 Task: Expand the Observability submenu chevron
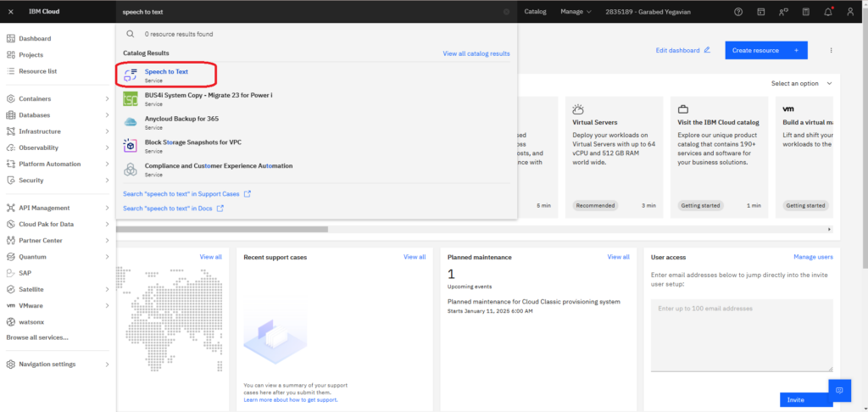click(x=107, y=148)
